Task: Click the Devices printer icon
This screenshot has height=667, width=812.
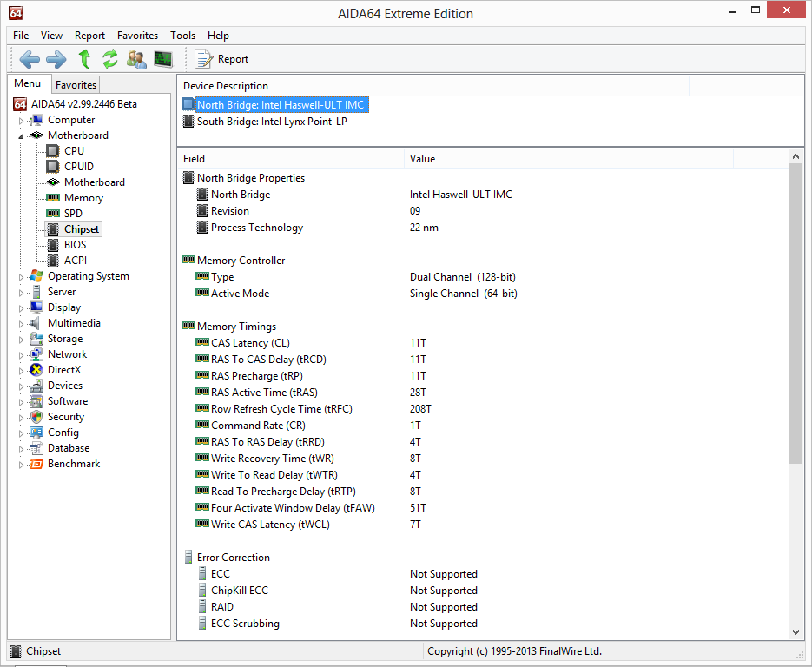Action: [36, 386]
